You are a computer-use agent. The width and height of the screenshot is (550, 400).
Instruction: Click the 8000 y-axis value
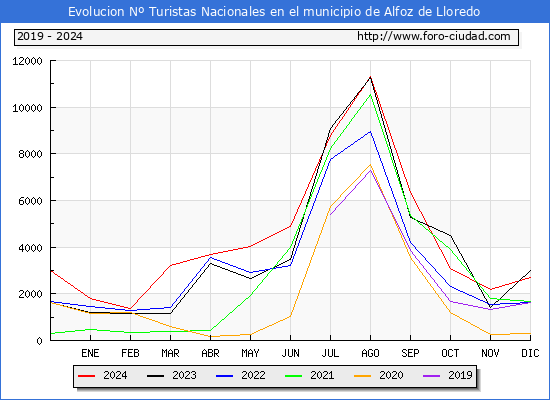[x=30, y=154]
